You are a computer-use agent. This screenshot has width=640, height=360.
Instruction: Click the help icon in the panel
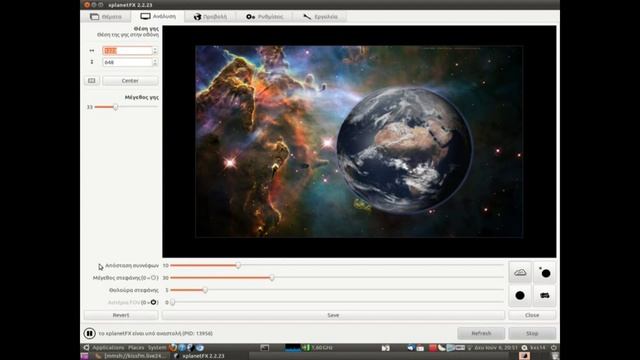click(182, 348)
